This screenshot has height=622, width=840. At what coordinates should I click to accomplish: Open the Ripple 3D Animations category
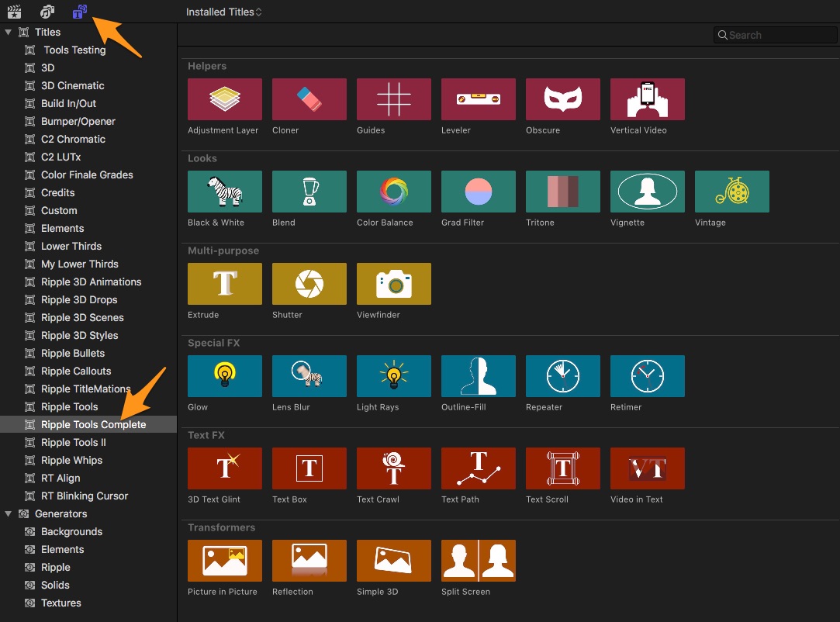click(88, 282)
